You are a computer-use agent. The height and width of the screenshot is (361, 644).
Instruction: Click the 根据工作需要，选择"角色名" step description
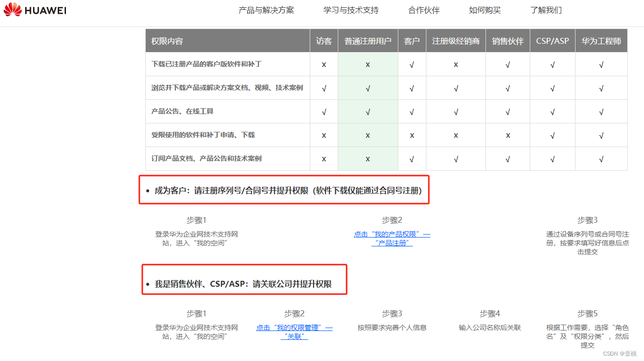[587, 336]
